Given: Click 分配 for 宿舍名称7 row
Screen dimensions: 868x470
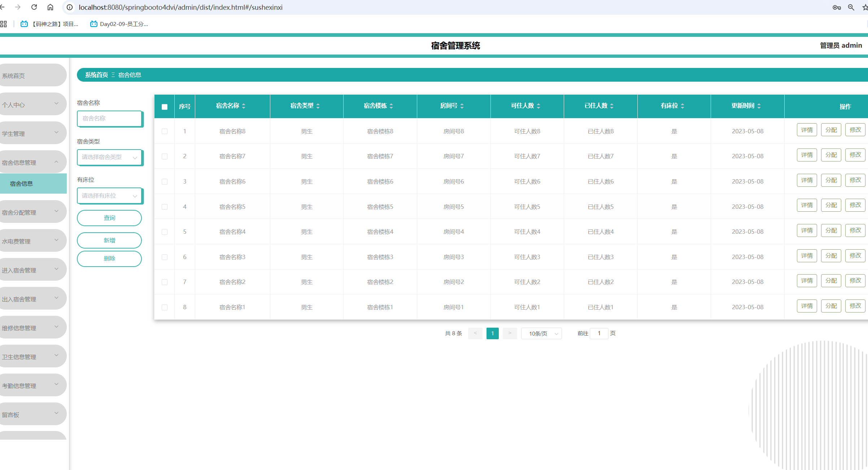Looking at the screenshot, I should tap(831, 155).
